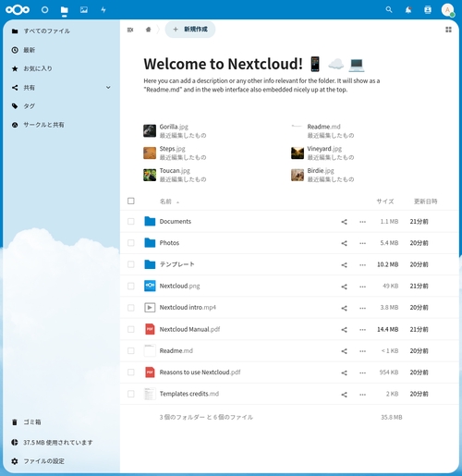The image size is (462, 476).
Task: Open the notifications bell
Action: click(408, 10)
